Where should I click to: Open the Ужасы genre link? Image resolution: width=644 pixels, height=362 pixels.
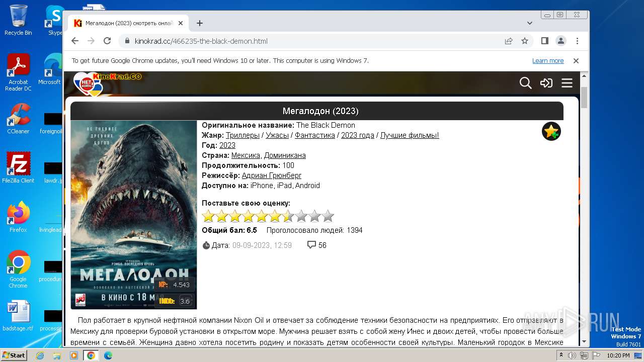tap(277, 135)
